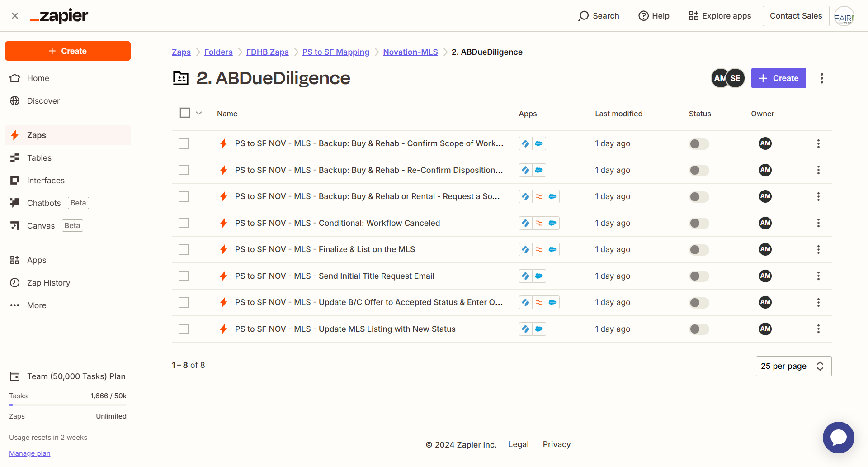Viewport: 868px width, 467px height.
Task: Click owner AM avatar in Send Initial Title row
Action: click(x=765, y=276)
